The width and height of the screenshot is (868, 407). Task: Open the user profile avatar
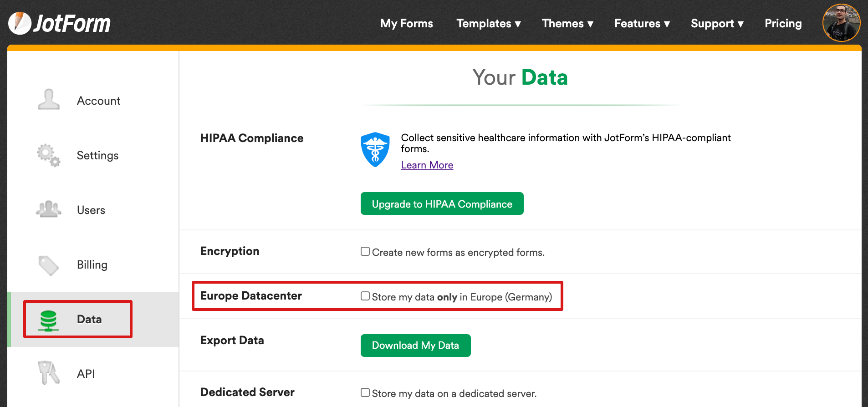841,23
